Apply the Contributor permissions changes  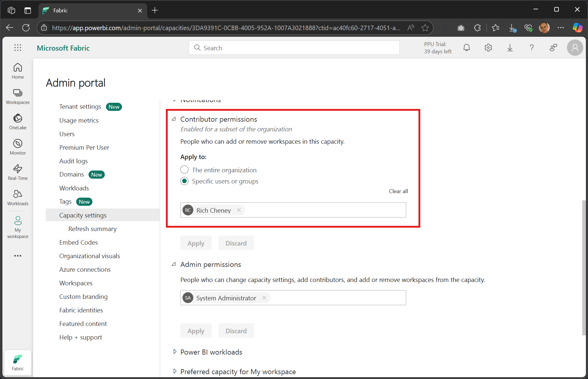196,243
